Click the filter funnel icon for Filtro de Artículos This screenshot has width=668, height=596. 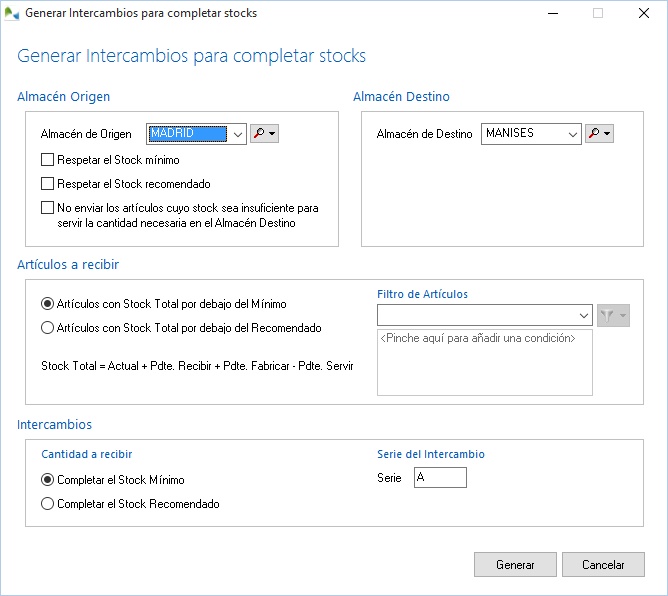pos(607,316)
